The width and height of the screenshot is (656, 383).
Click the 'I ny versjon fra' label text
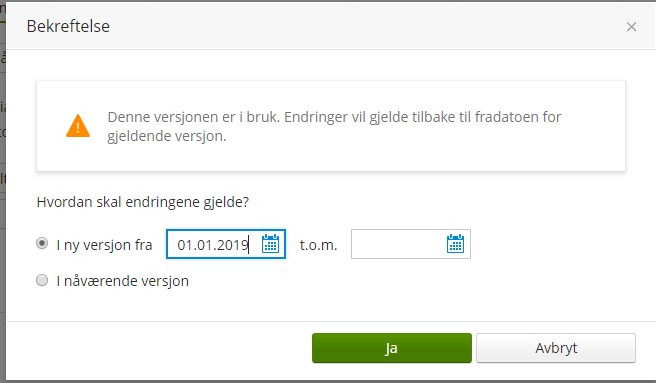104,245
